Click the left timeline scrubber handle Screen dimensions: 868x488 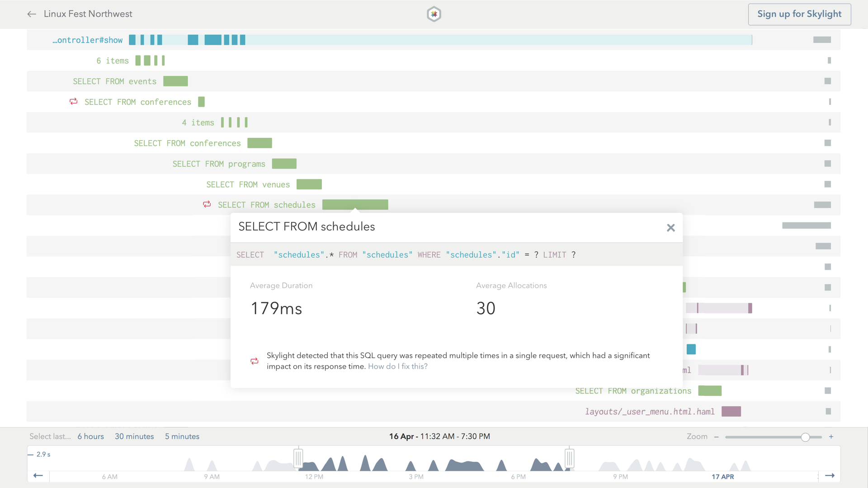click(298, 458)
